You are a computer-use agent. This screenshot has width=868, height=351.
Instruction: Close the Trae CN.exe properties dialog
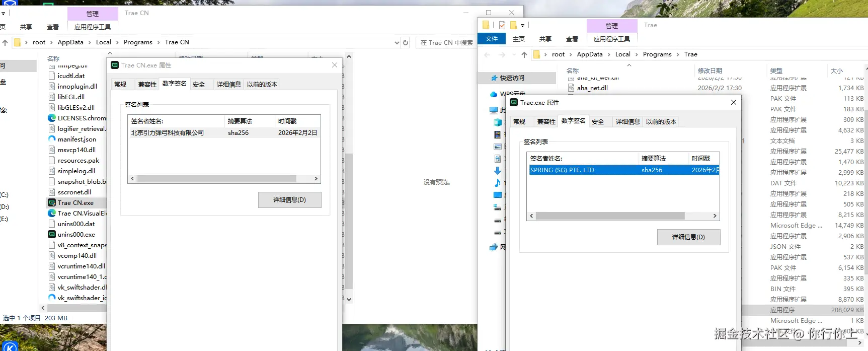tap(335, 65)
